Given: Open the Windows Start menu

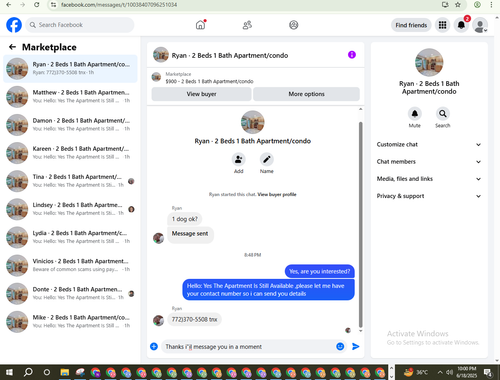Looking at the screenshot, I should coord(9,372).
